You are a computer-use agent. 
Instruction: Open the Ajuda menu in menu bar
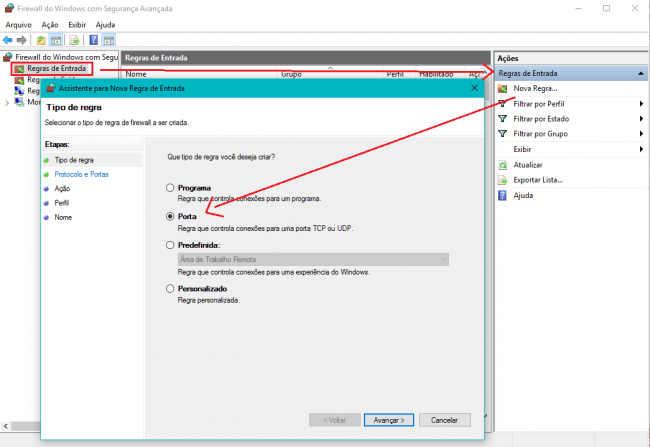pyautogui.click(x=105, y=25)
